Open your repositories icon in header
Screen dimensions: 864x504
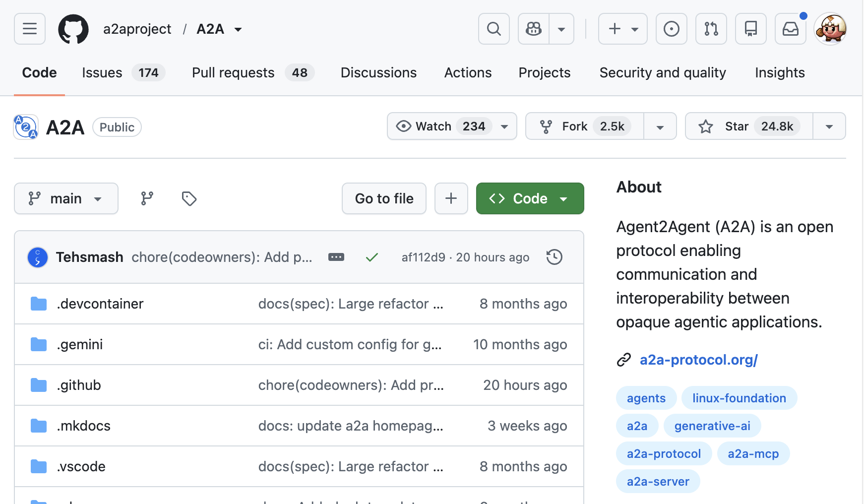pyautogui.click(x=751, y=29)
